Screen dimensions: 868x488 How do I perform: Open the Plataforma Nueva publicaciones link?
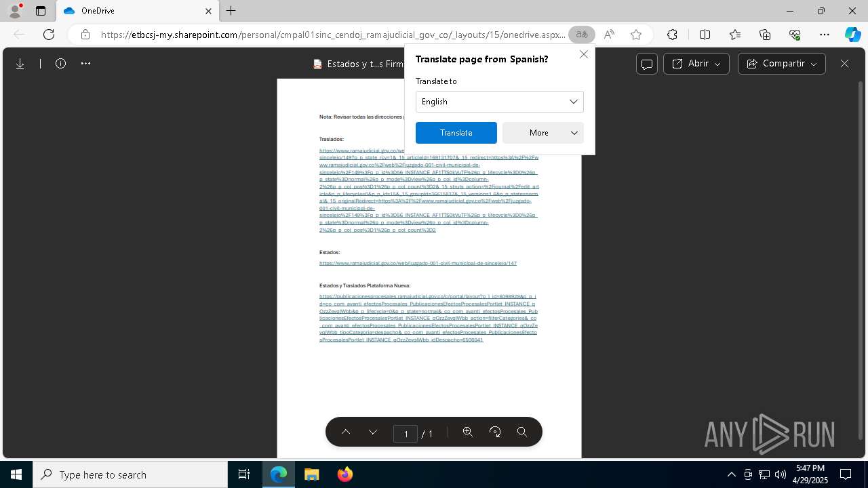pos(429,318)
